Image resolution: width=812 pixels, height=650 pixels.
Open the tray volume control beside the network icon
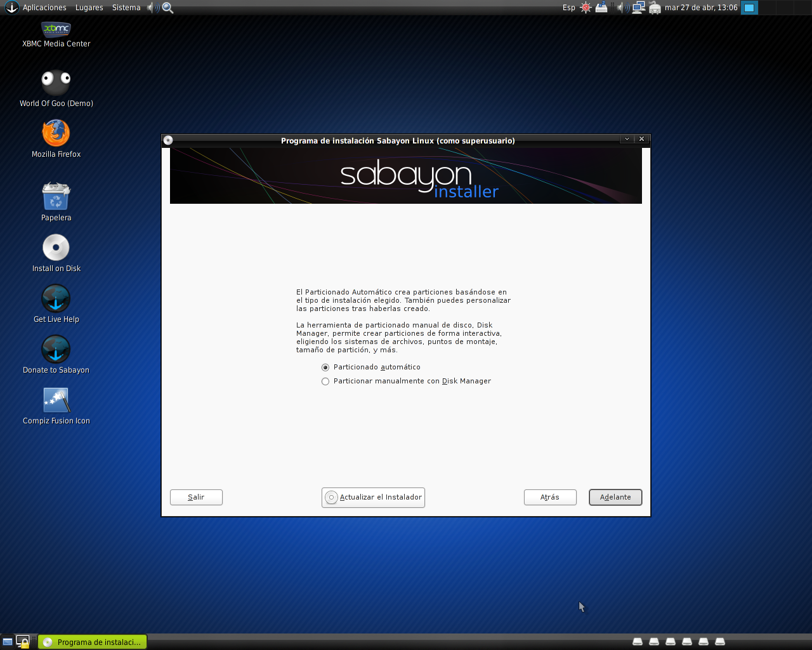[623, 8]
